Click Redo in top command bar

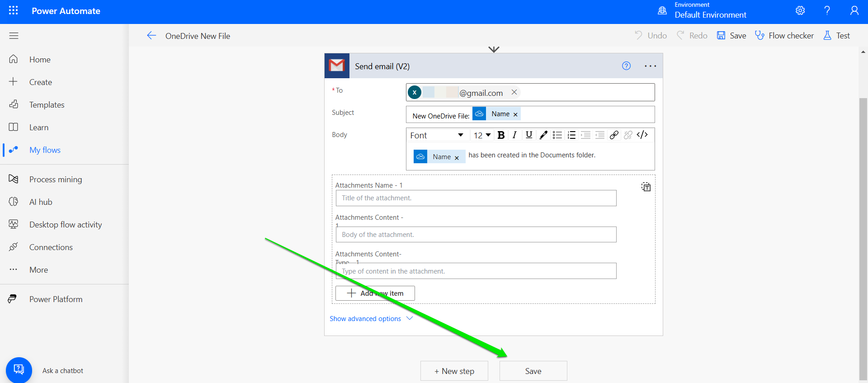pos(692,36)
